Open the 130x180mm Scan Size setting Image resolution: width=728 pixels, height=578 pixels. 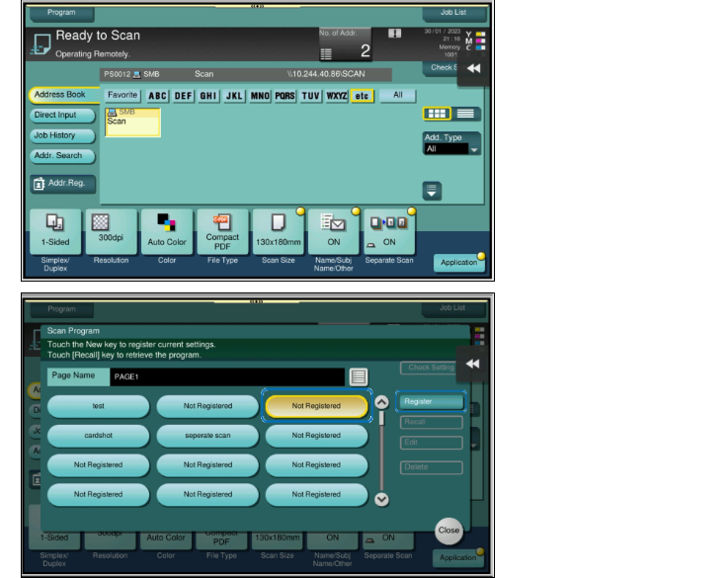[279, 231]
